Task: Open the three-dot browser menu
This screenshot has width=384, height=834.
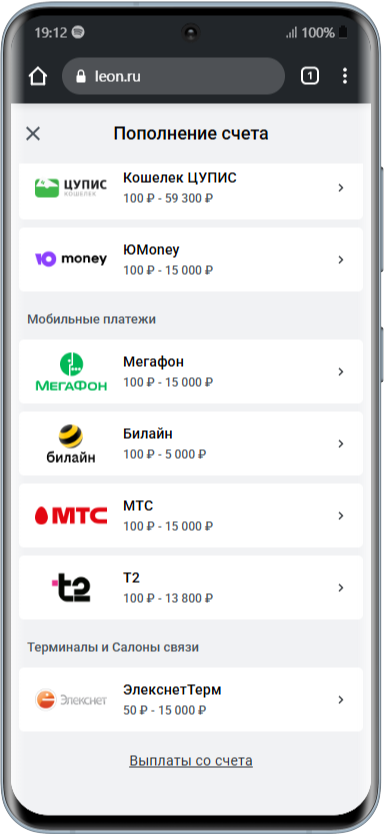Action: pyautogui.click(x=345, y=76)
